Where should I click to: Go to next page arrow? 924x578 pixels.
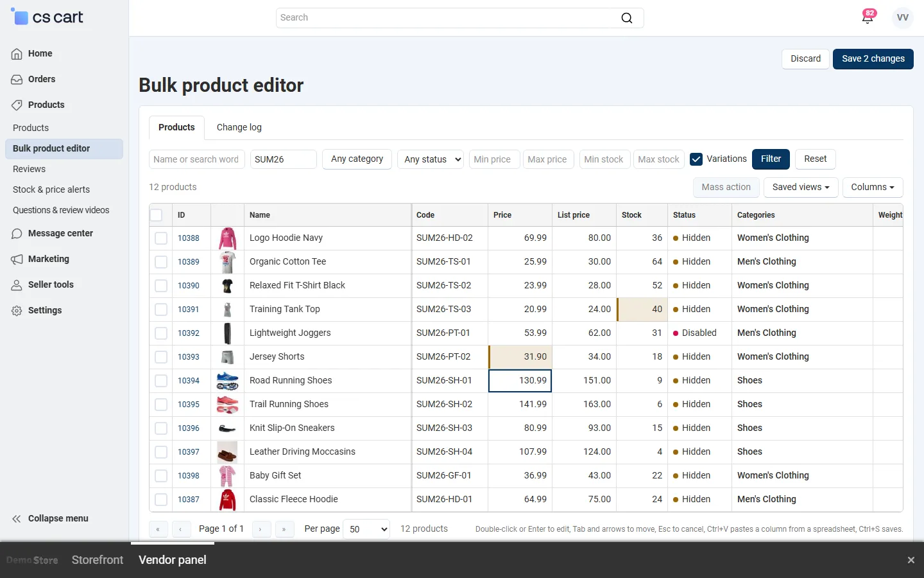coord(261,529)
